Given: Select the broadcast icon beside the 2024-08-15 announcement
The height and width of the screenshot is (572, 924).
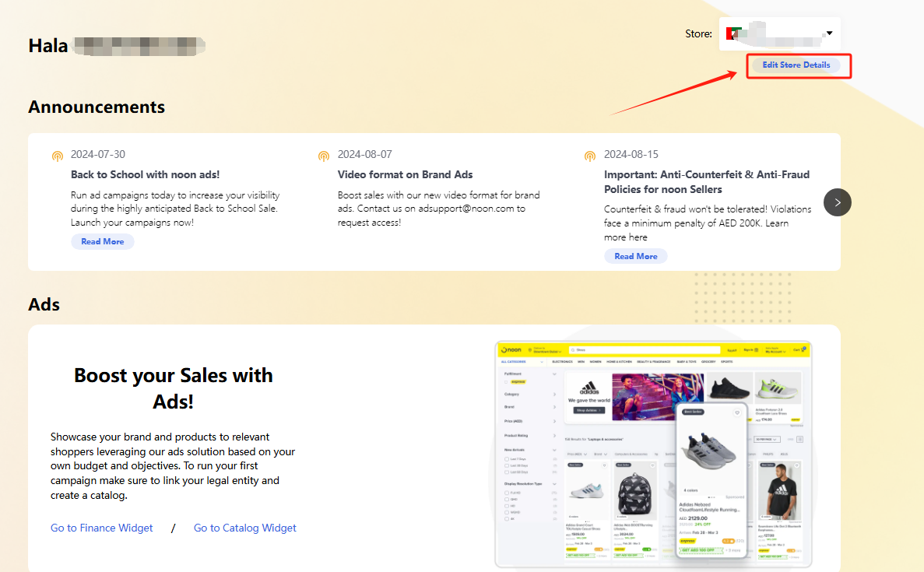Looking at the screenshot, I should click(x=590, y=156).
